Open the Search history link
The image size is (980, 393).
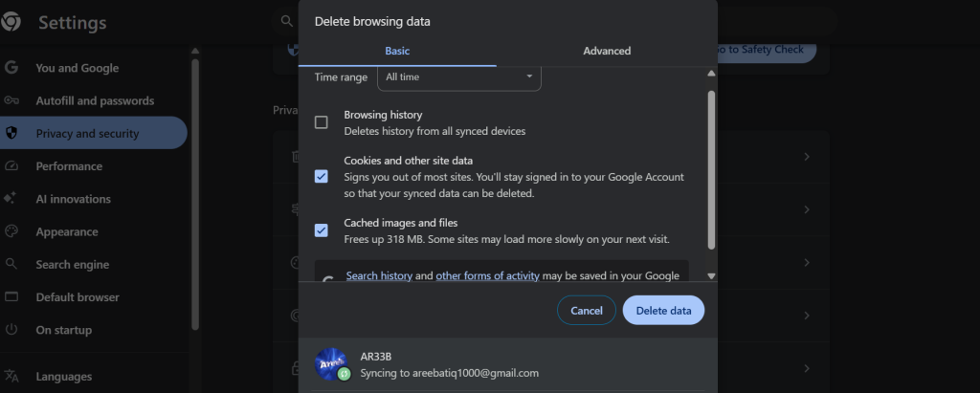[x=379, y=275]
